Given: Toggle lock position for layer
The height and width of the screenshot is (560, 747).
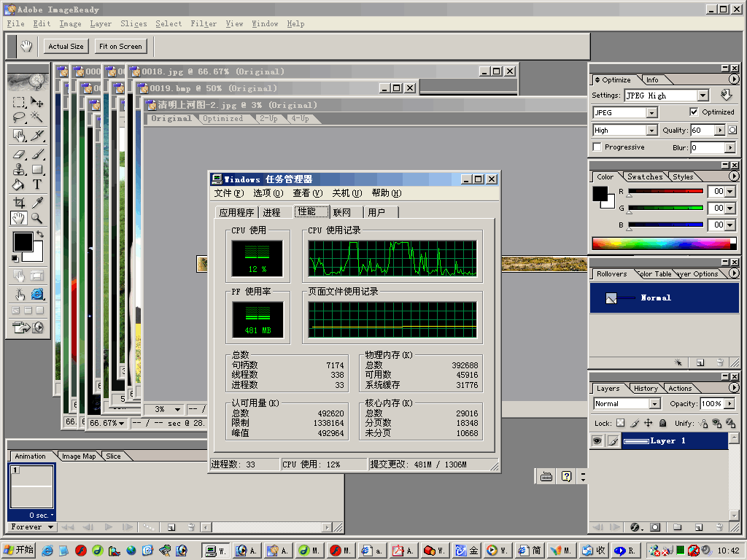Looking at the screenshot, I should [x=649, y=422].
